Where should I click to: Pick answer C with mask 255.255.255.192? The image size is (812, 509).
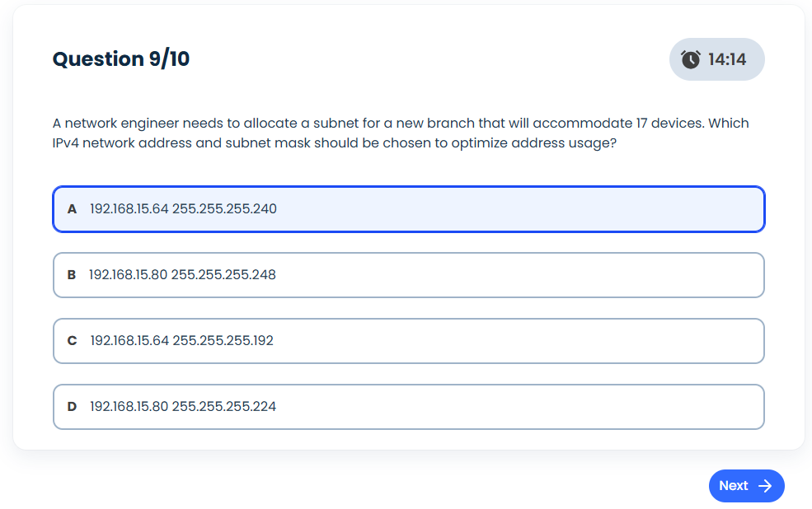click(x=409, y=341)
